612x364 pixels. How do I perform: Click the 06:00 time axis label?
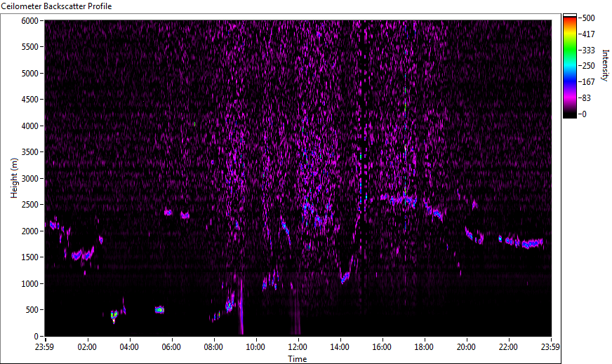[x=171, y=347]
